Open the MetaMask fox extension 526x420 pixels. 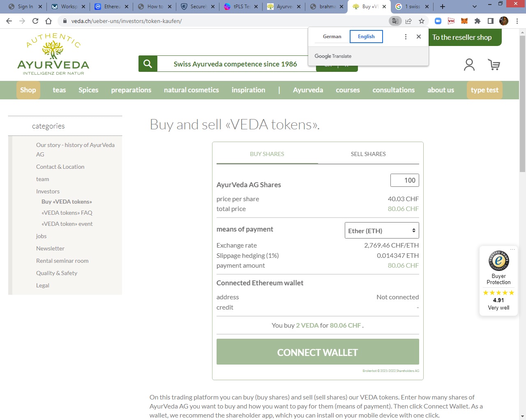pos(464,21)
